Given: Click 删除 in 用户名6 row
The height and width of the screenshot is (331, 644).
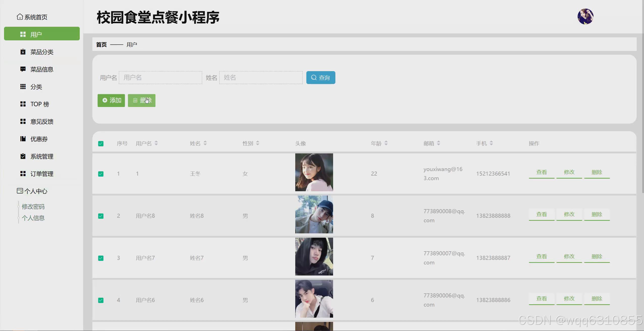Looking at the screenshot, I should pyautogui.click(x=597, y=299).
